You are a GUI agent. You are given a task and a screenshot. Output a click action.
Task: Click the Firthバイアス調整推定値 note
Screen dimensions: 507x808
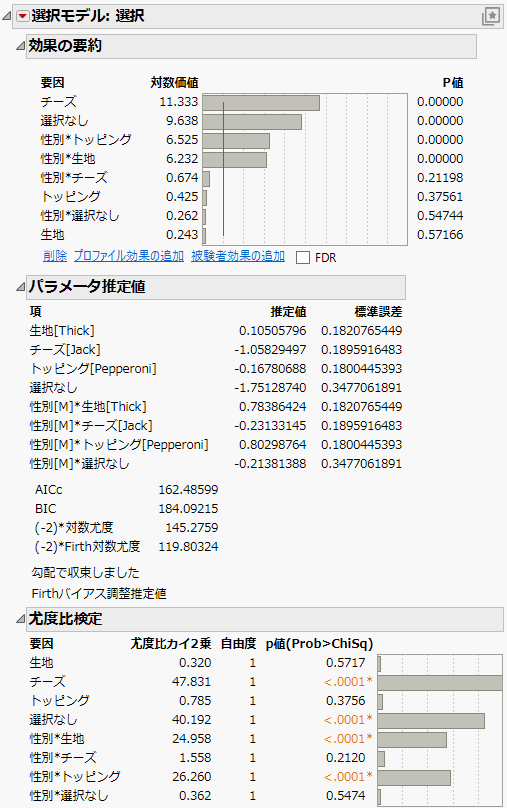[x=98, y=594]
